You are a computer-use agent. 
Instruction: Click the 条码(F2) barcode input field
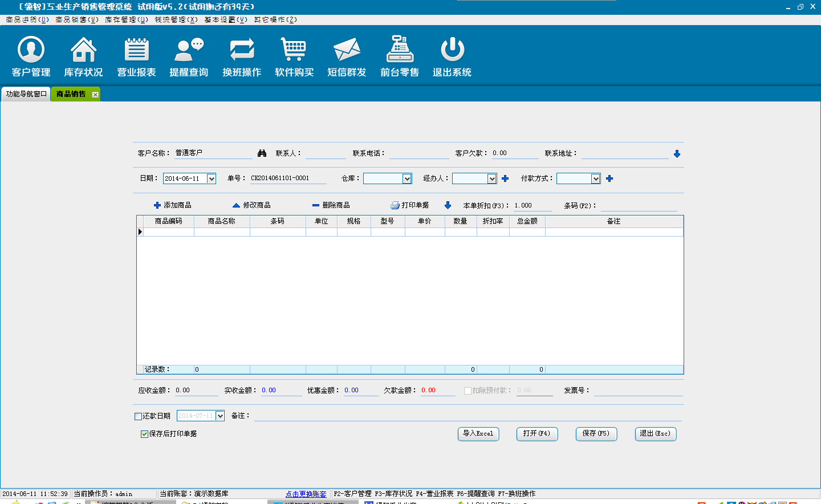click(639, 206)
